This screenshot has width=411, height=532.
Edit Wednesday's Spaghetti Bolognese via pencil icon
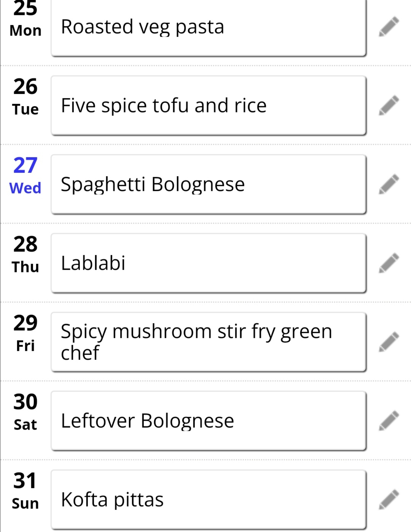389,184
